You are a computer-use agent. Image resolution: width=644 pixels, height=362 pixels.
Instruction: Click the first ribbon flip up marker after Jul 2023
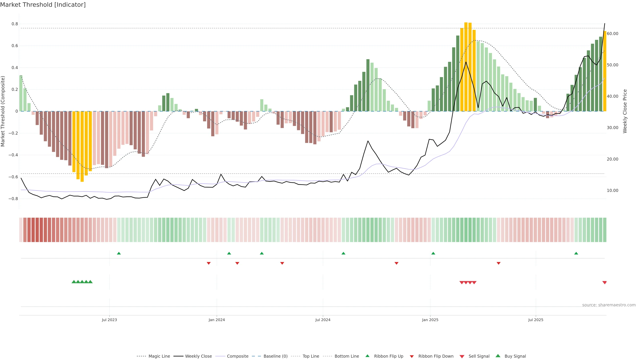[x=119, y=253]
